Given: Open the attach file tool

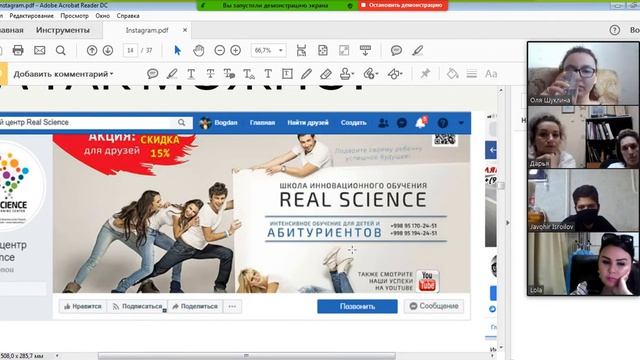Looking at the screenshot, I should (371, 73).
